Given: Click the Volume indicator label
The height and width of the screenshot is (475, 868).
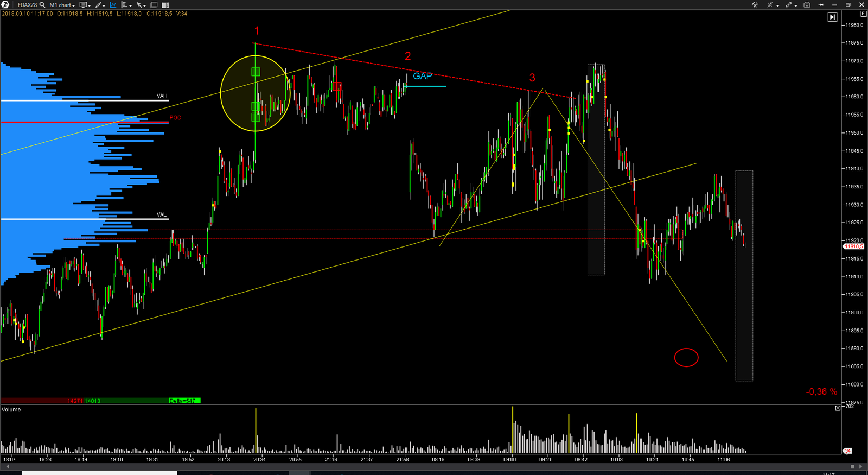Looking at the screenshot, I should tap(11, 409).
